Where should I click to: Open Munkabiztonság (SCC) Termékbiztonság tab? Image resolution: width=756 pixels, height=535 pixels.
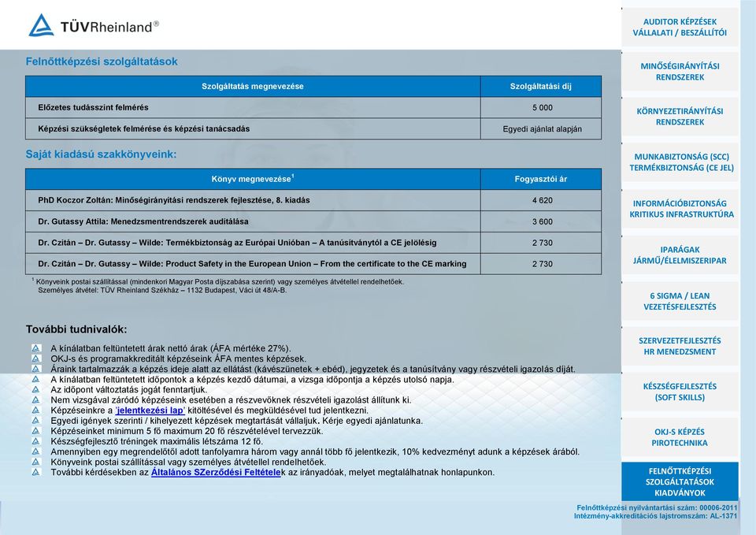[680, 162]
